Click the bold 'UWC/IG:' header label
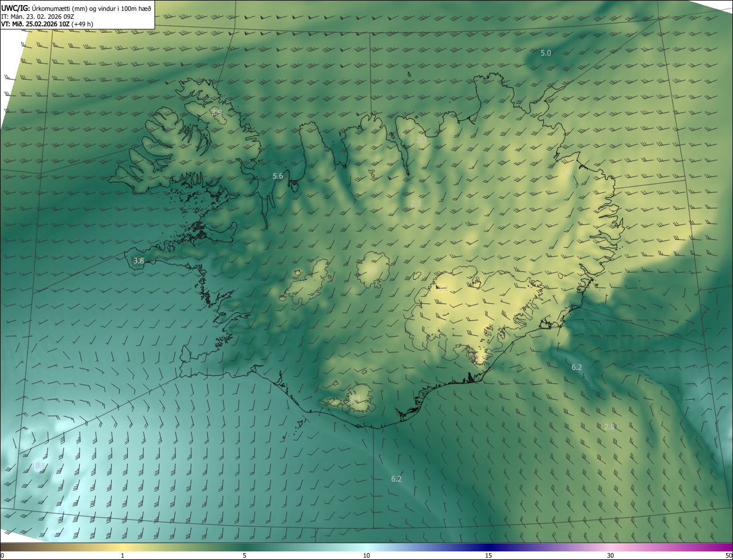The width and height of the screenshot is (733, 560). tap(15, 8)
